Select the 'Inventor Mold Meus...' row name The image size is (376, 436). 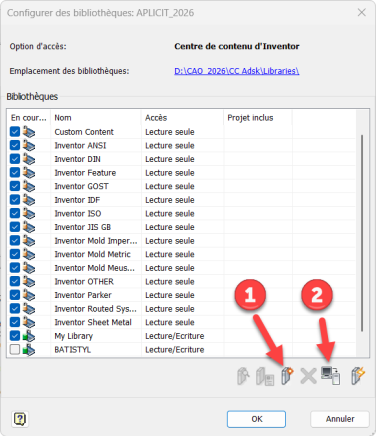[x=95, y=268]
